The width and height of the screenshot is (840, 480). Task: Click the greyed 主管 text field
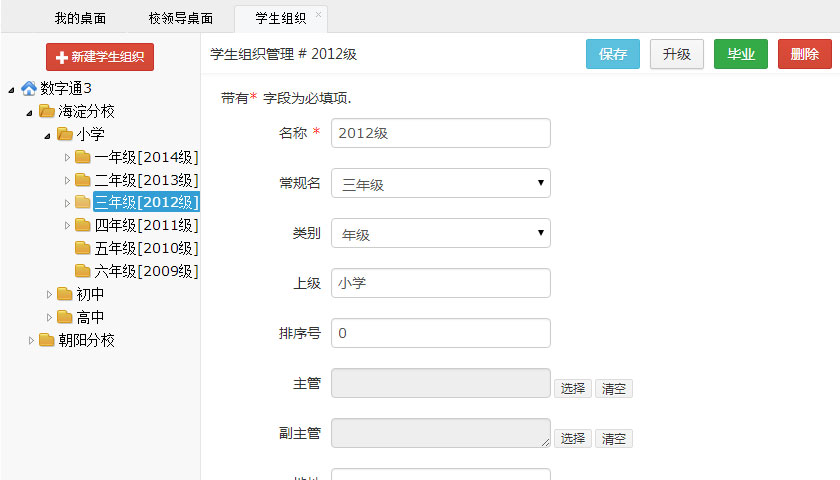coord(440,383)
